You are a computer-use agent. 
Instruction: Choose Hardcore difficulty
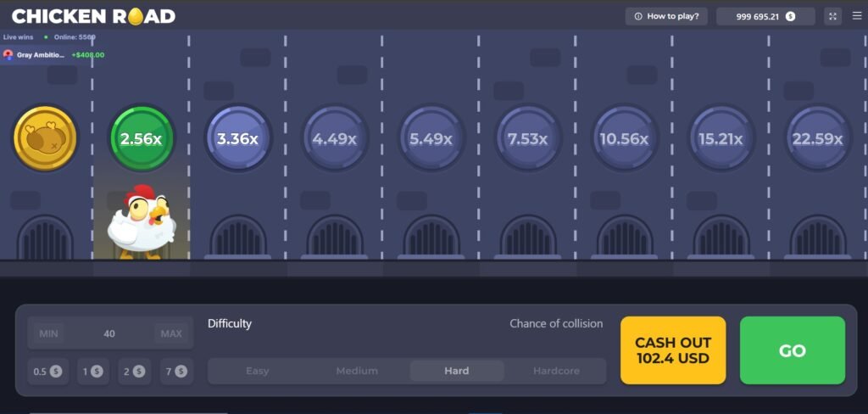(x=556, y=371)
